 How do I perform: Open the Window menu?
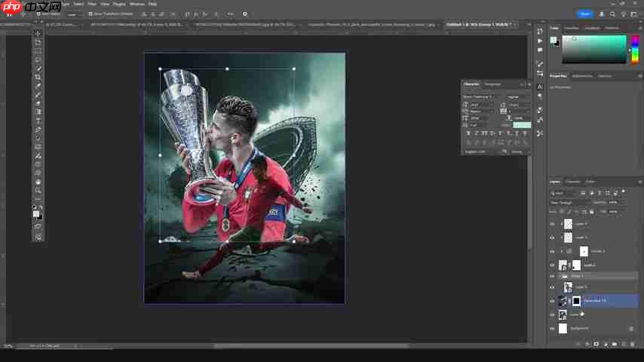coord(136,4)
